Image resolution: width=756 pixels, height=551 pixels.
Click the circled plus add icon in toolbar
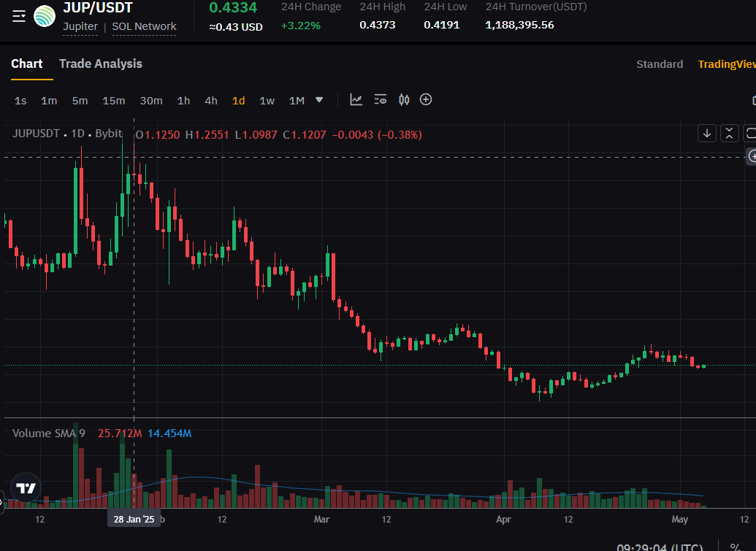pyautogui.click(x=426, y=100)
